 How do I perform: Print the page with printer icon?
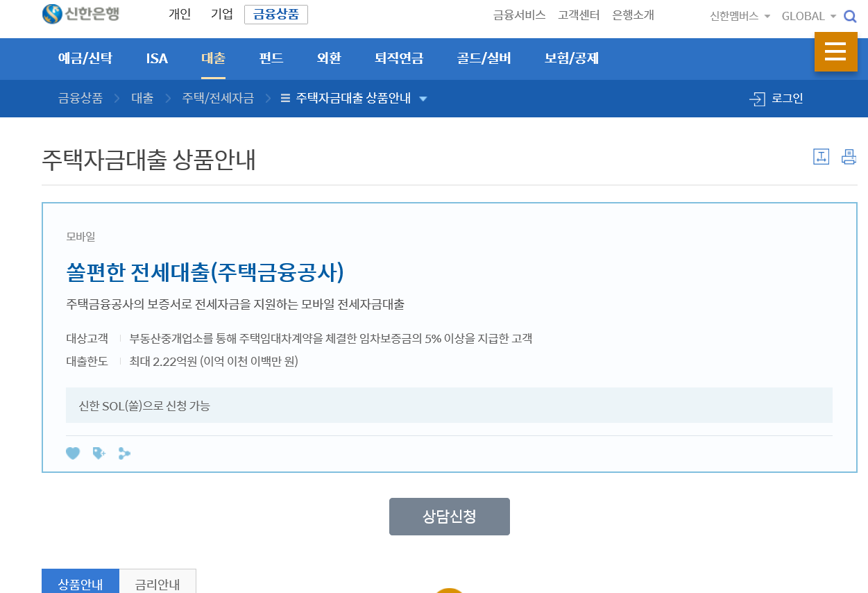click(849, 157)
